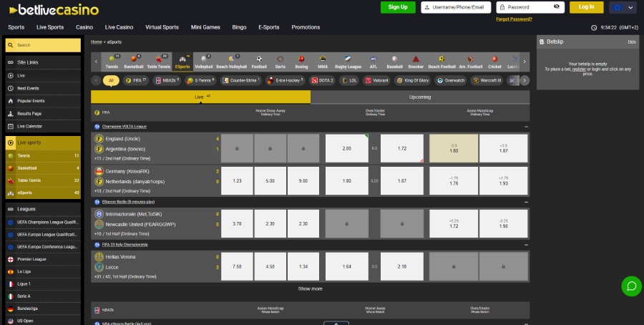The width and height of the screenshot is (644, 325).
Task: Filter esports by DOTA 2 chip
Action: (323, 80)
